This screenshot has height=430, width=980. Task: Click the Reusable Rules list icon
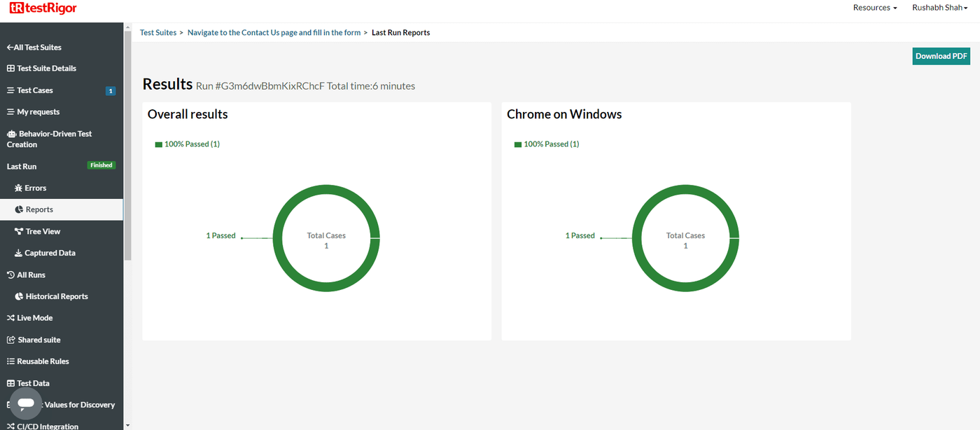[x=10, y=361]
